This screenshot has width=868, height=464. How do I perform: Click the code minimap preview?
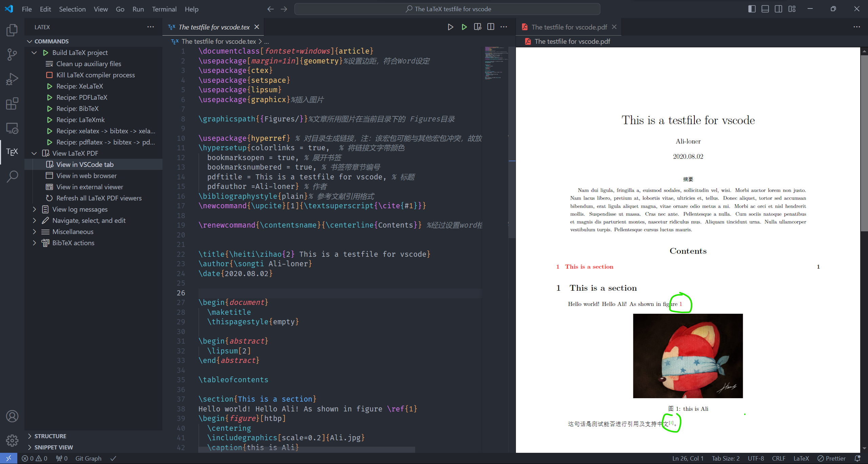coord(495,63)
